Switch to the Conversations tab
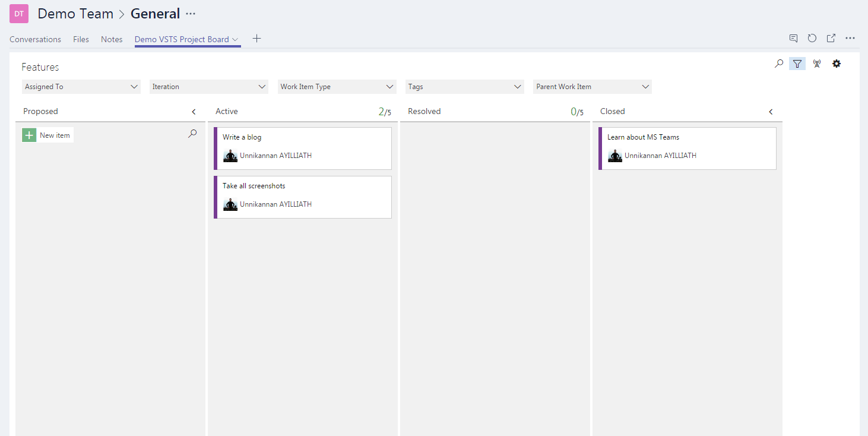The width and height of the screenshot is (868, 436). [35, 39]
